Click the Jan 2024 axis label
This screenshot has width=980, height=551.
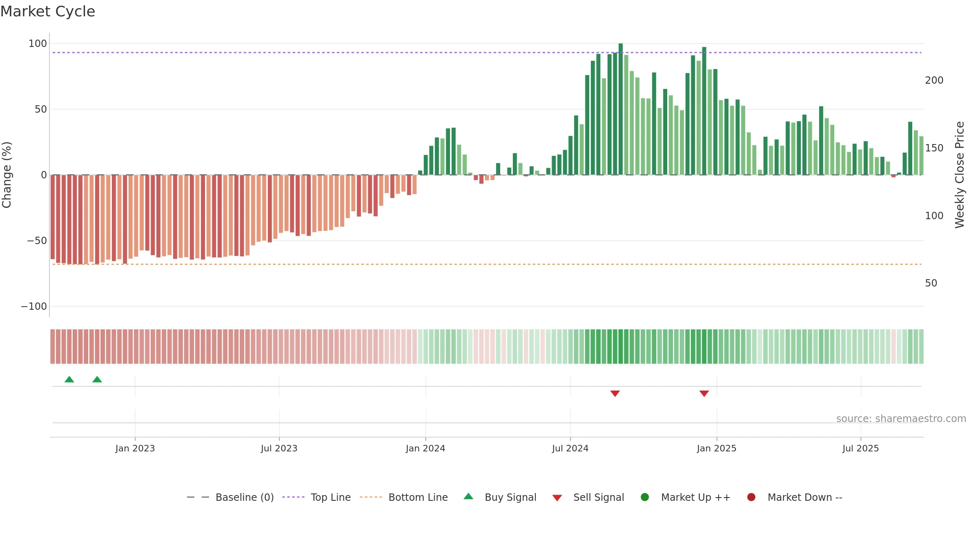pos(425,448)
